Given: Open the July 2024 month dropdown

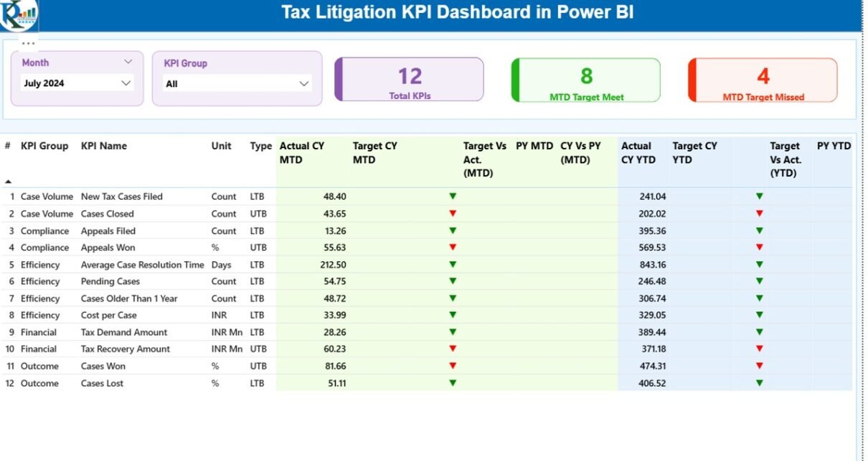Looking at the screenshot, I should pos(126,83).
